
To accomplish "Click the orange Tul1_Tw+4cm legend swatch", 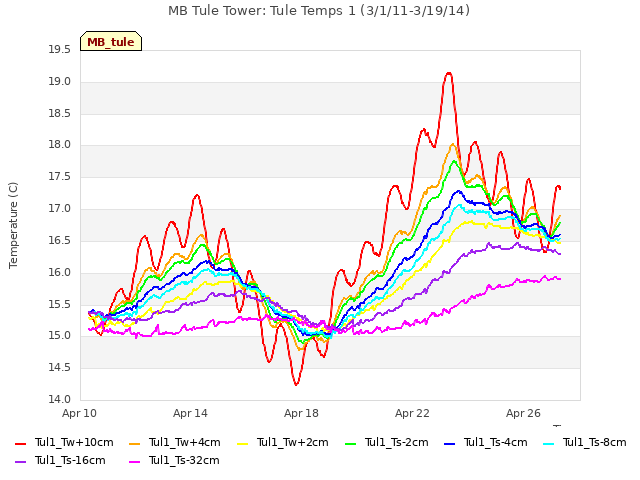I will coord(134,443).
